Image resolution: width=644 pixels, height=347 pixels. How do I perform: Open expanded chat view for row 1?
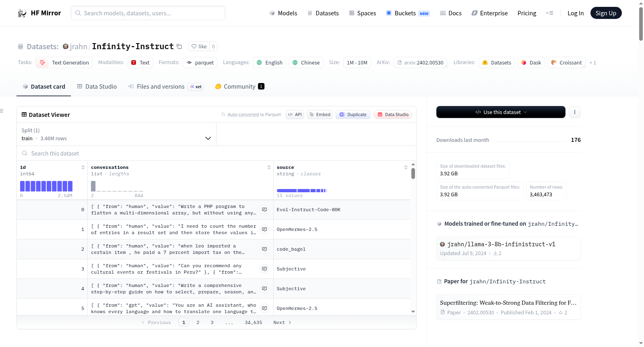[264, 229]
